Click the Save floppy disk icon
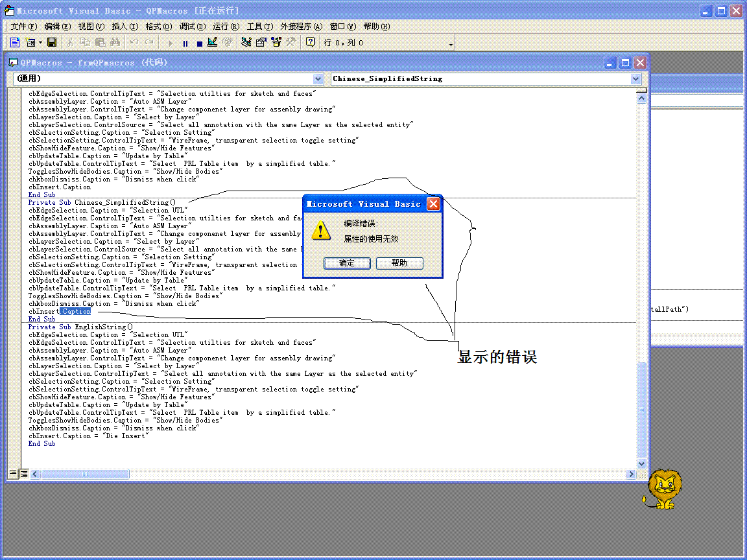This screenshot has width=747, height=560. pyautogui.click(x=52, y=42)
